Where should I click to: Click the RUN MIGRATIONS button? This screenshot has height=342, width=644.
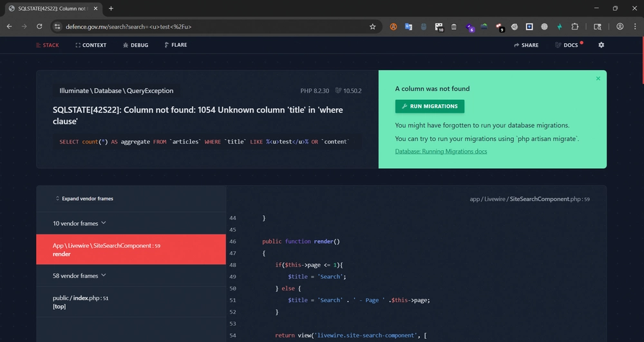tap(430, 106)
